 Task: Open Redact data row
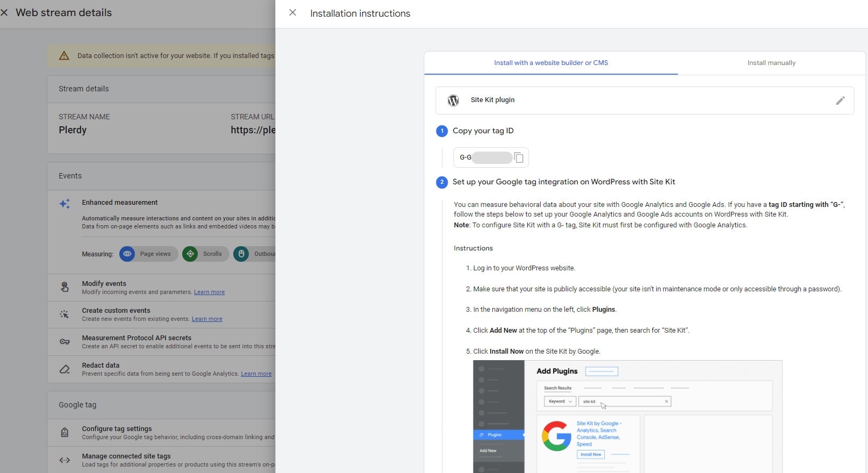click(161, 369)
